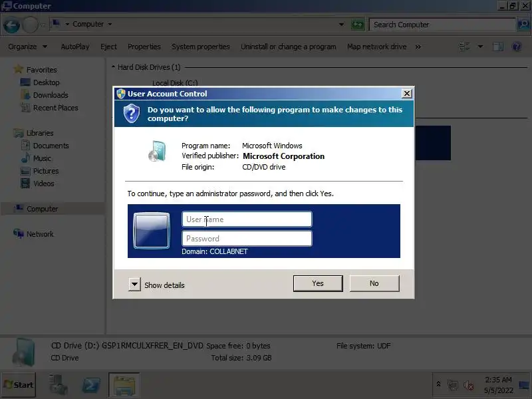This screenshot has height=399, width=532.
Task: Close the User Account Control dialog
Action: (406, 94)
